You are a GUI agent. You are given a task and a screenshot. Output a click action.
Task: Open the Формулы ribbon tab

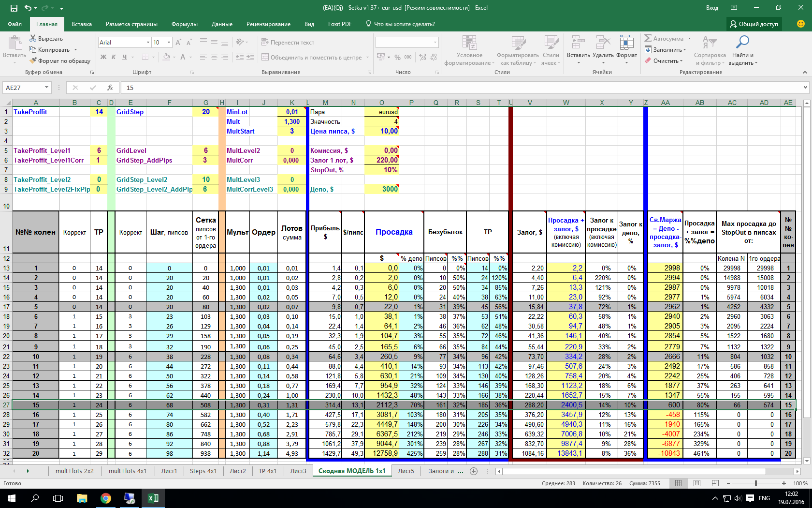click(184, 24)
